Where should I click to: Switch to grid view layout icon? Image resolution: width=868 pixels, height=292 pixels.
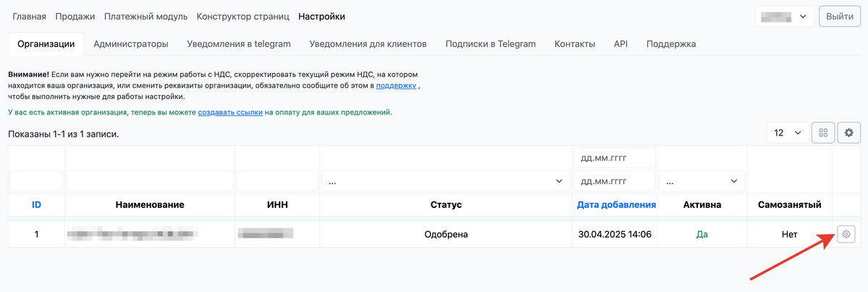tap(823, 133)
